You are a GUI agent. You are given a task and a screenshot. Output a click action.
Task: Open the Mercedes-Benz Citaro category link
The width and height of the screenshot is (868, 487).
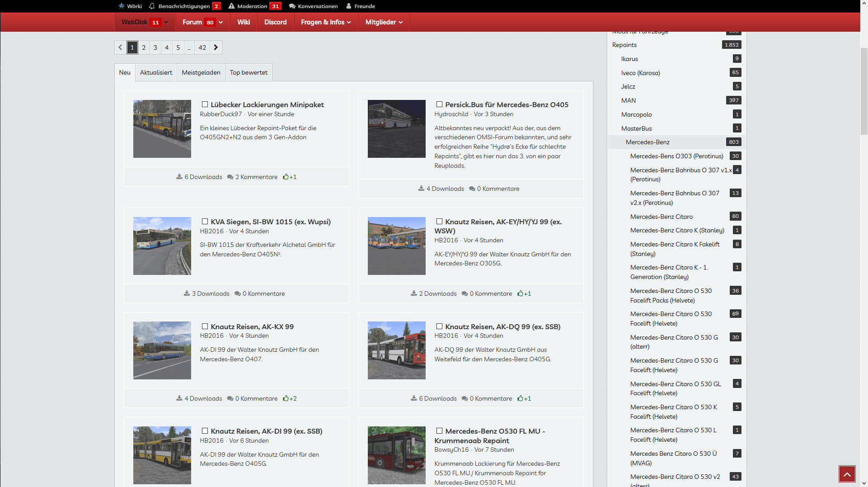coord(661,217)
